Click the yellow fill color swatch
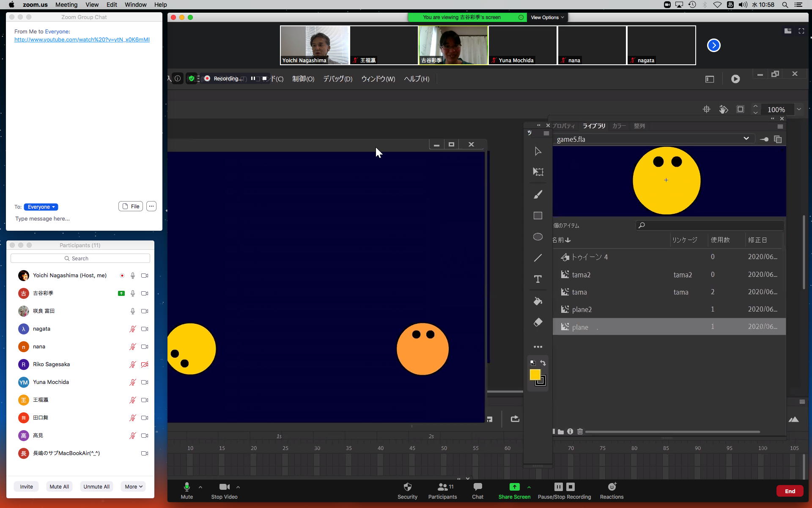812x508 pixels. (535, 374)
